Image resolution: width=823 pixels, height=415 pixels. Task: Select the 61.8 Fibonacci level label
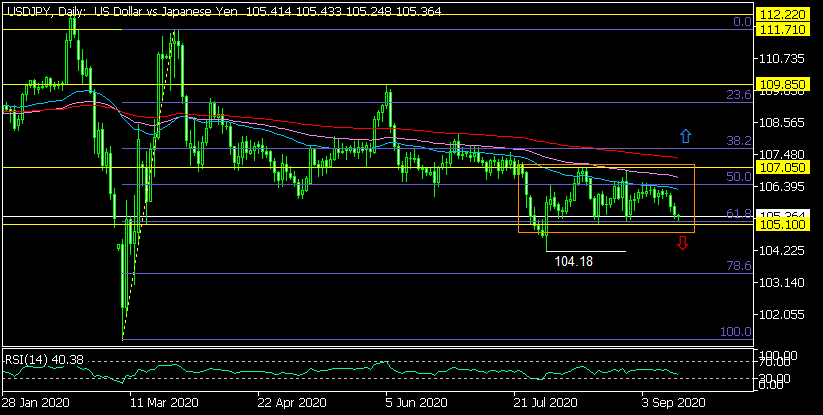(739, 213)
